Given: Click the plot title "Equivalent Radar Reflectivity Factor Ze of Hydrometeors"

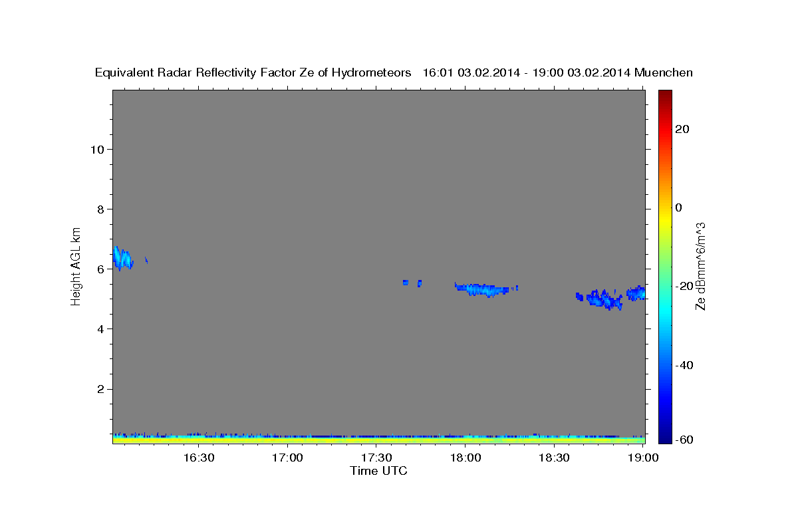Looking at the screenshot, I should [x=253, y=72].
